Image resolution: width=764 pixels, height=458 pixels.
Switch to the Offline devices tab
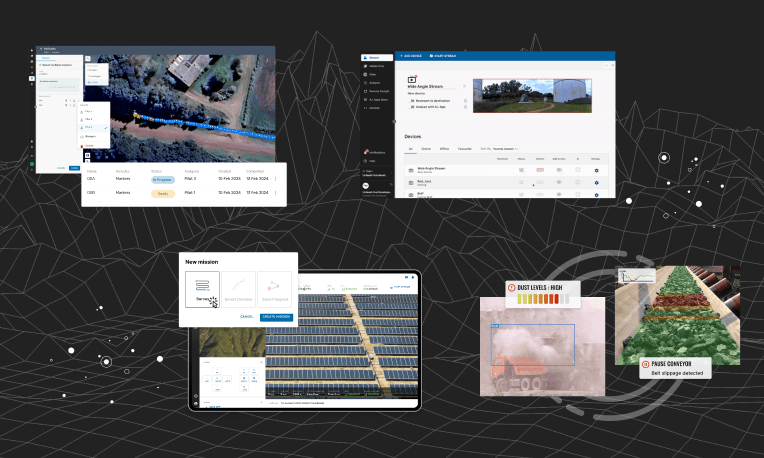(x=444, y=149)
